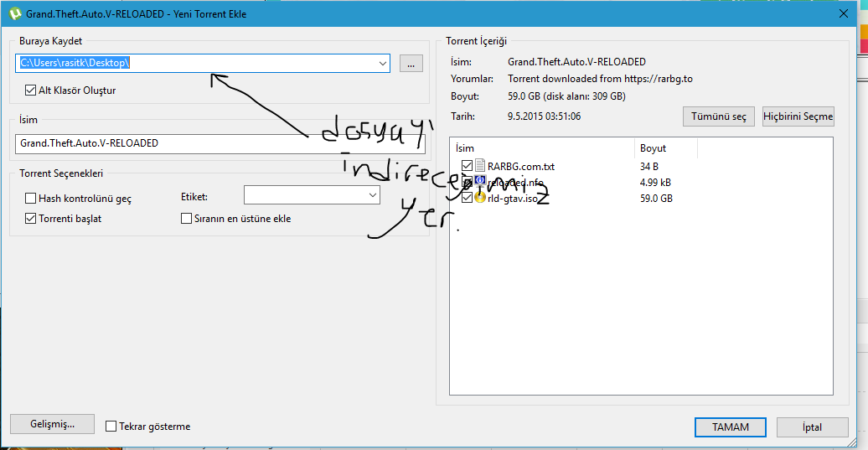Check Sıranın en üstüne ekle option
The width and height of the screenshot is (868, 450).
[x=186, y=219]
